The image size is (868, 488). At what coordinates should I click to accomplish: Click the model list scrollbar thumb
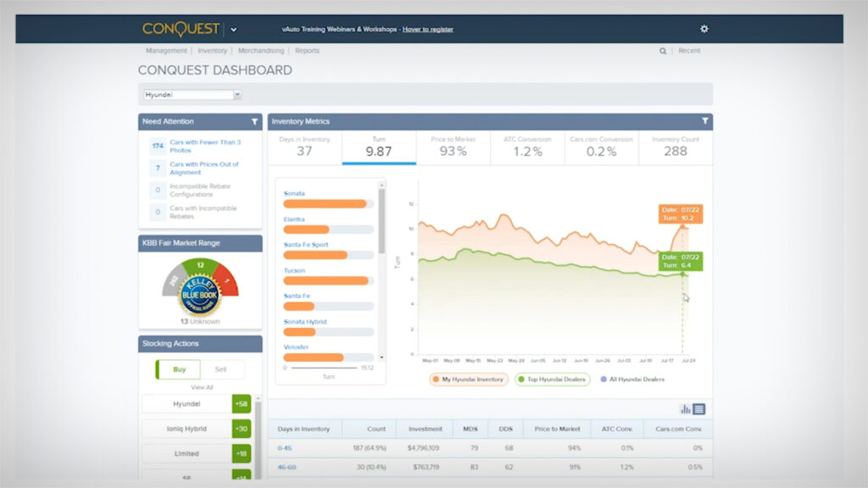click(381, 220)
